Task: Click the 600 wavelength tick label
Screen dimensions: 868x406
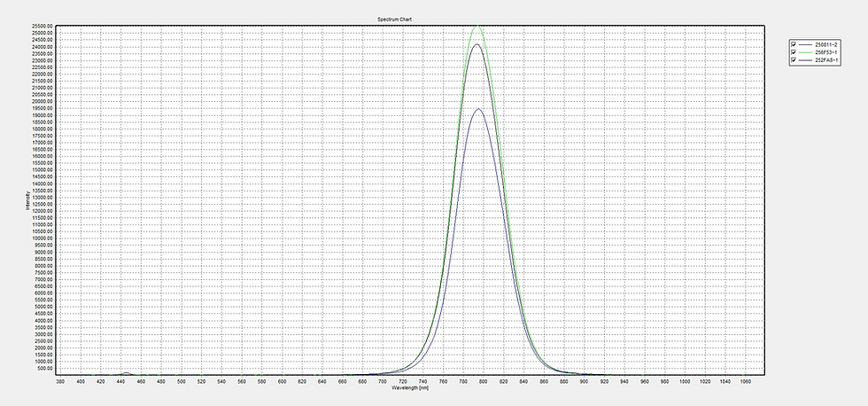Action: (282, 381)
